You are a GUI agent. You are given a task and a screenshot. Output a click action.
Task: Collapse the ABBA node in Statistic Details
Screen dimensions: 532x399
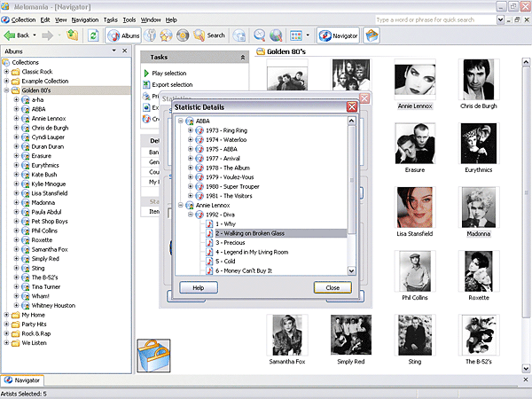(180, 121)
